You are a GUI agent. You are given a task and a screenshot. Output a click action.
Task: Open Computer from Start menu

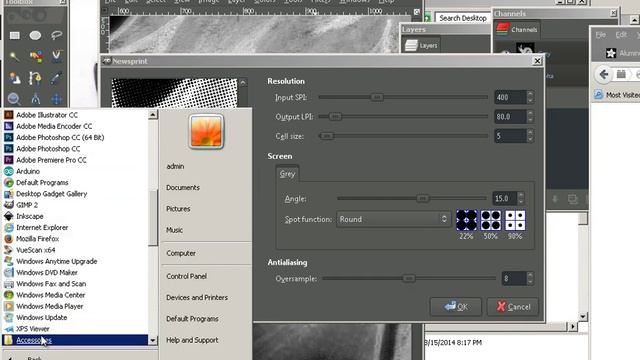[x=181, y=253]
